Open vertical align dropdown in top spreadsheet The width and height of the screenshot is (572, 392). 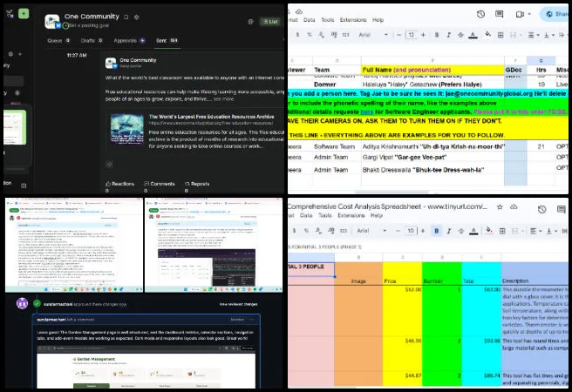(x=548, y=35)
